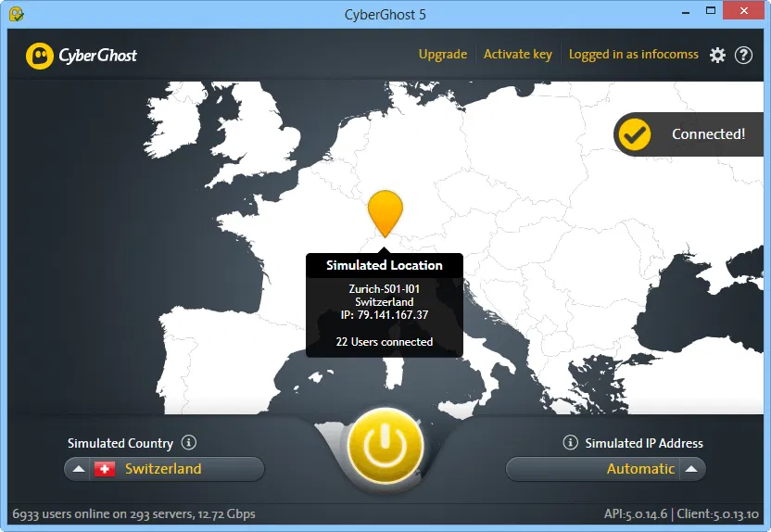771x532 pixels.
Task: Maximize the CyberGhost window
Action: pyautogui.click(x=711, y=11)
